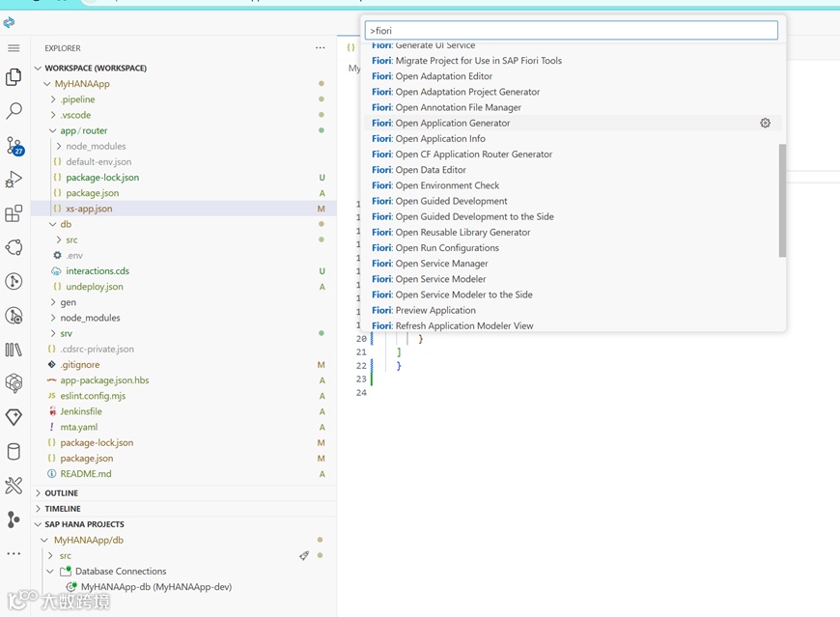Open the Extensions view icon
This screenshot has width=840, height=617.
pos(14,213)
